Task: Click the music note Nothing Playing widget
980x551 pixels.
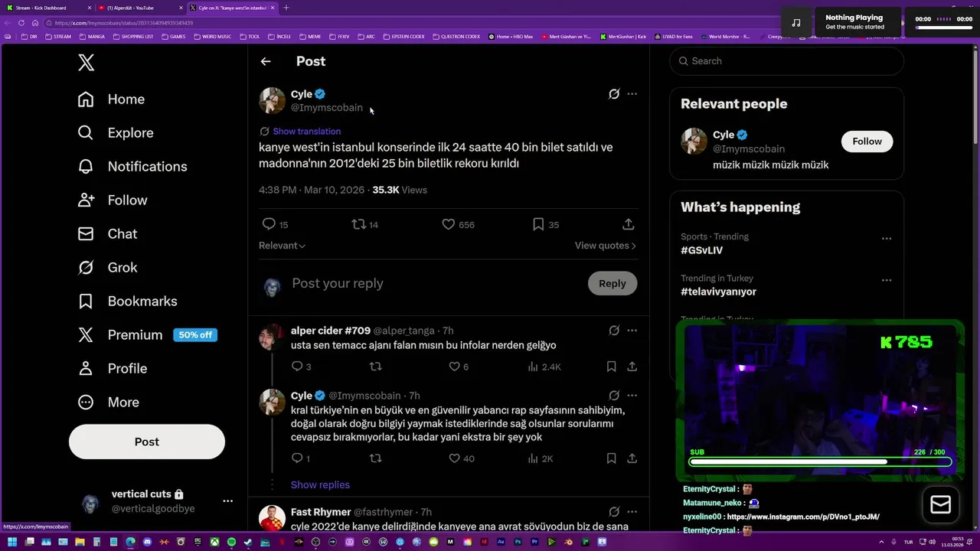Action: (x=796, y=22)
